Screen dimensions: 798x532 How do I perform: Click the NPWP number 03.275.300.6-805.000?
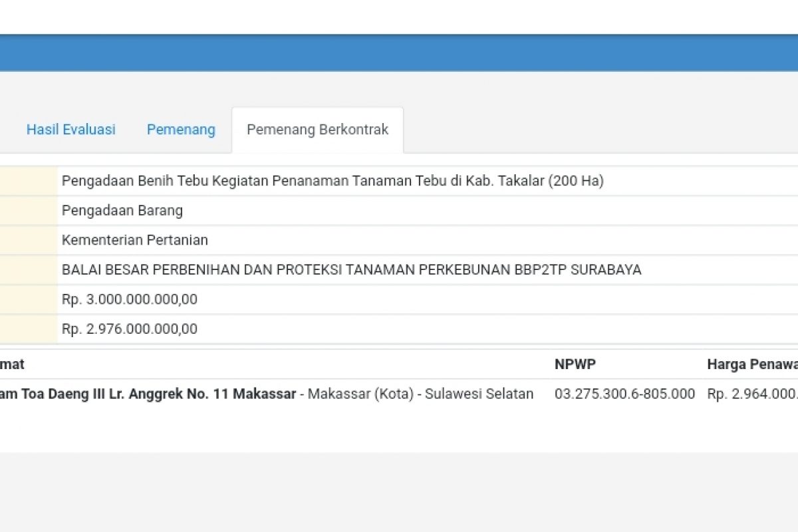pos(624,394)
